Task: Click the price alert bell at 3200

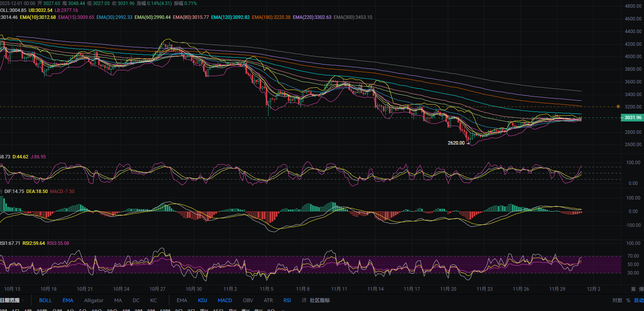Action: tap(618, 106)
